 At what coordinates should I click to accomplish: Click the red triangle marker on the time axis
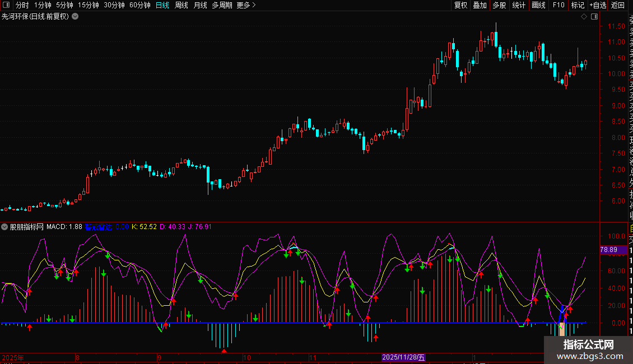click(224, 351)
